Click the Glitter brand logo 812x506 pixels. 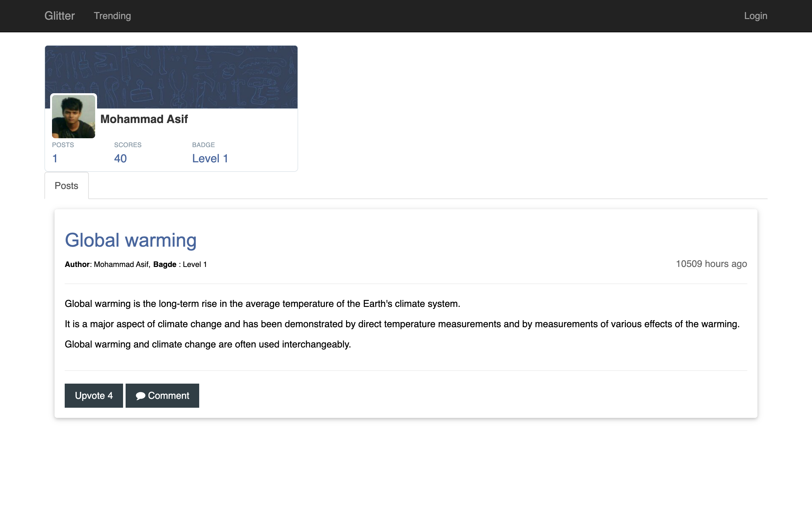[60, 16]
